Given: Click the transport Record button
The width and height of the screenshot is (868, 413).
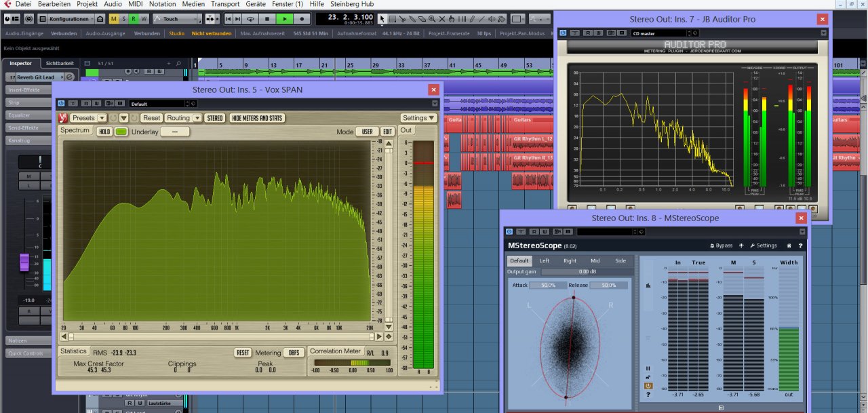Looking at the screenshot, I should [302, 19].
